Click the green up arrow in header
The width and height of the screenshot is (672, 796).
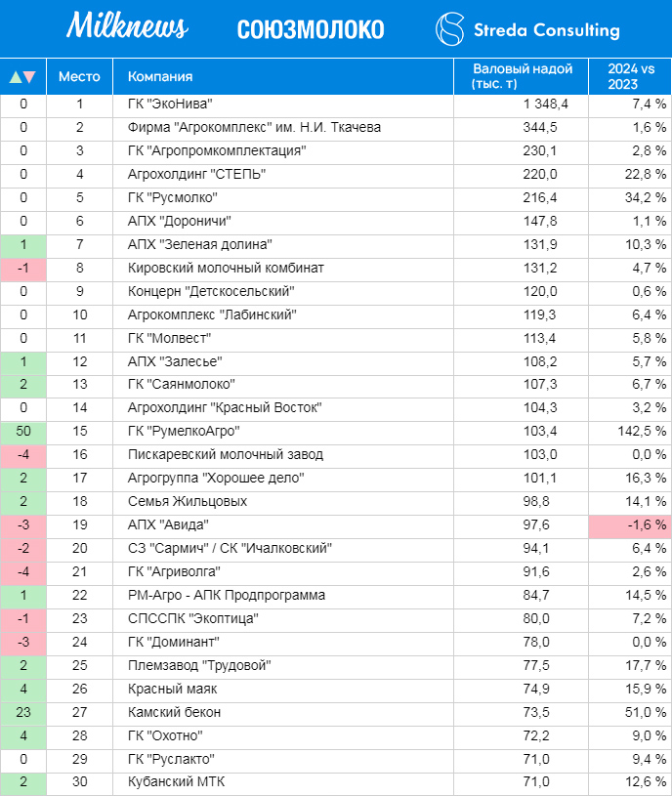click(x=16, y=76)
